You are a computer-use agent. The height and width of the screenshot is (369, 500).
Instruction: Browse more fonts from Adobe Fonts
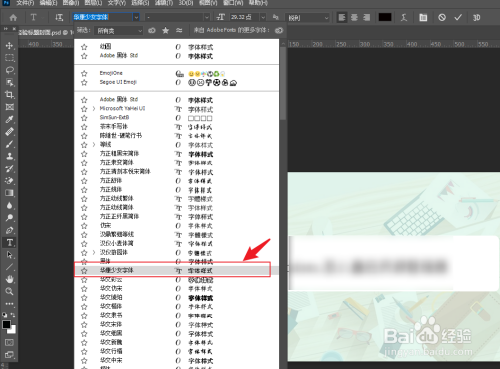[279, 31]
